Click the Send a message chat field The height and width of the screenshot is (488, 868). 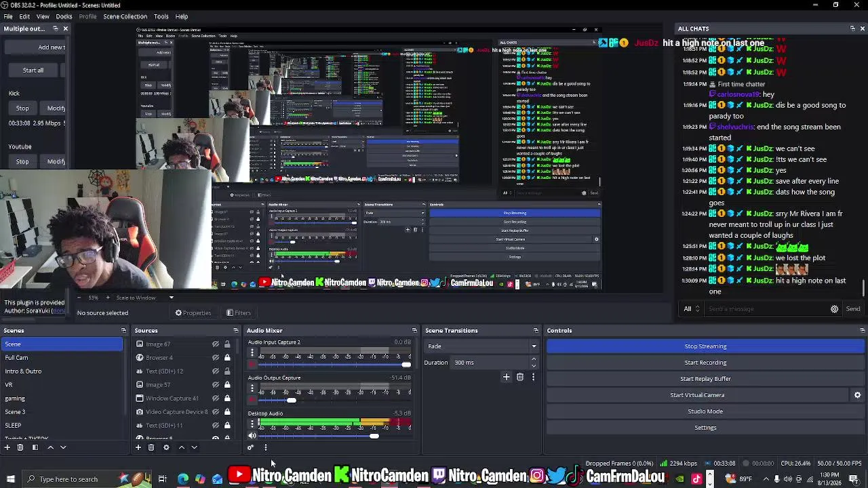point(766,309)
